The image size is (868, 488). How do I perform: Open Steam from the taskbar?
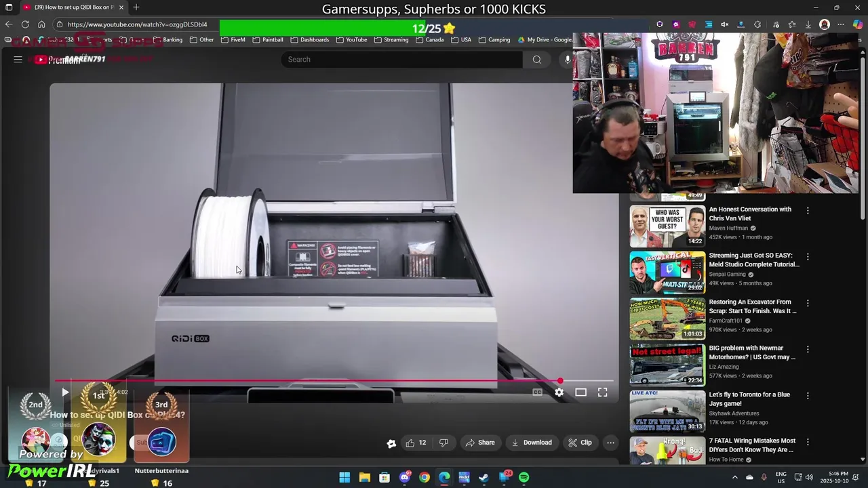[x=484, y=477]
